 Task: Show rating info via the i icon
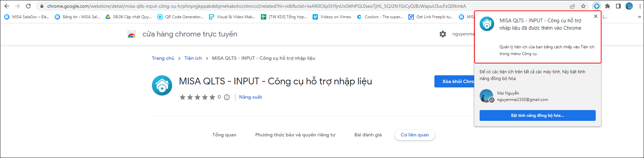(x=227, y=97)
